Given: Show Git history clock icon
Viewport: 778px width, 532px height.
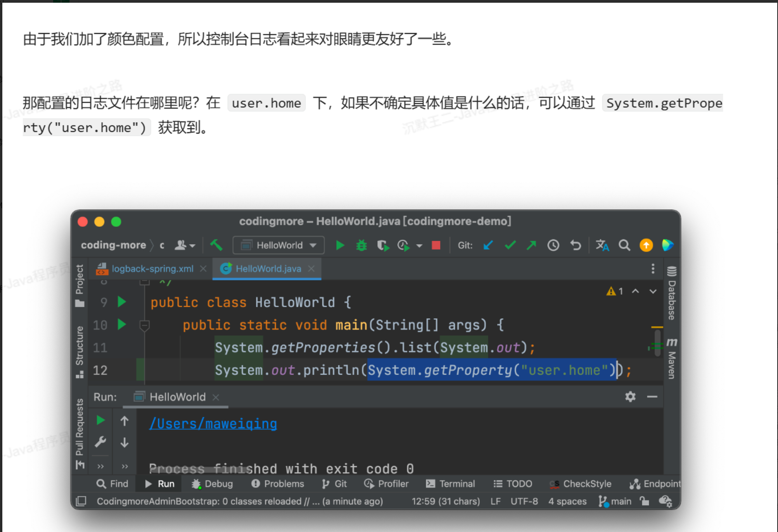Looking at the screenshot, I should click(553, 245).
